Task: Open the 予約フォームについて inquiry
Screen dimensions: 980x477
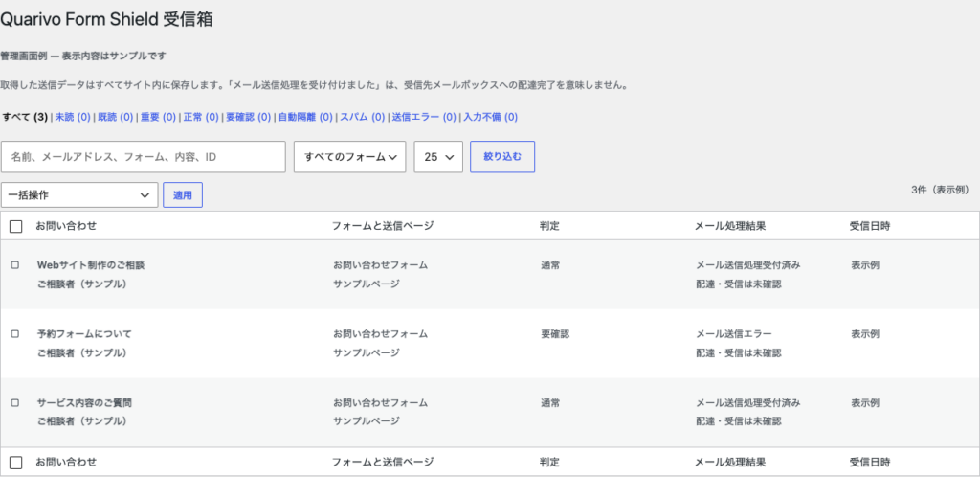Action: 84,334
